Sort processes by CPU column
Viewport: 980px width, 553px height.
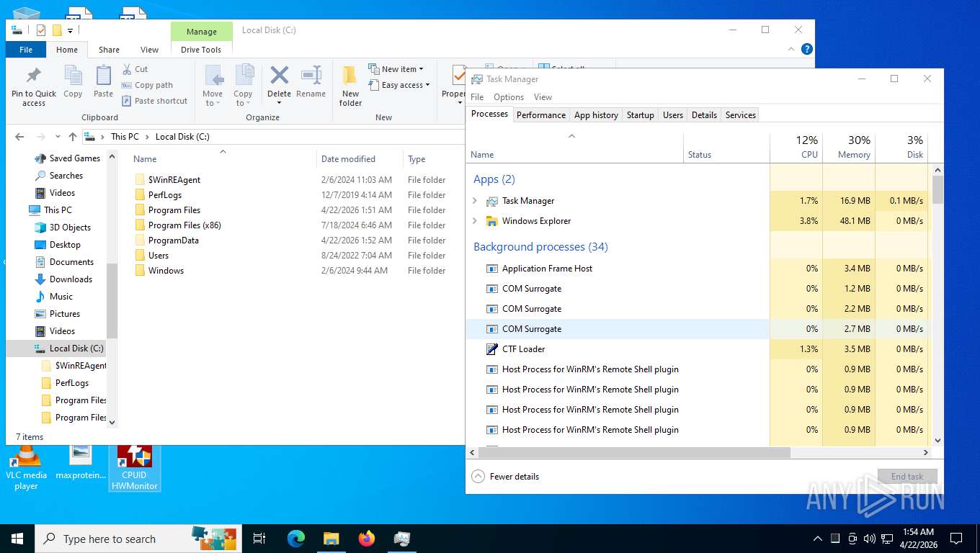click(x=796, y=147)
